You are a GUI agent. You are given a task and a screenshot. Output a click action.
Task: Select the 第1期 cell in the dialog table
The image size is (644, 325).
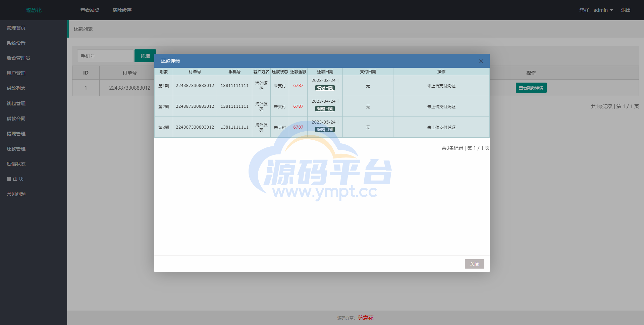click(164, 86)
